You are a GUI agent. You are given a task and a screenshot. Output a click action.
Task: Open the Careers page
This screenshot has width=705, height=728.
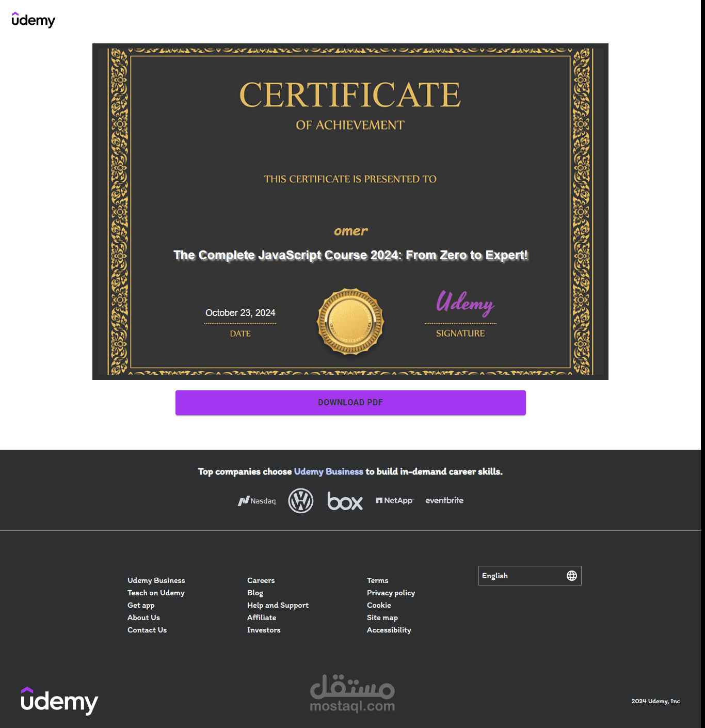coord(261,580)
